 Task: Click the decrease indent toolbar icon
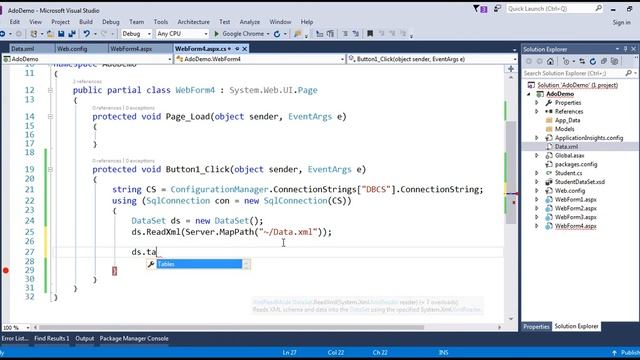(x=320, y=34)
